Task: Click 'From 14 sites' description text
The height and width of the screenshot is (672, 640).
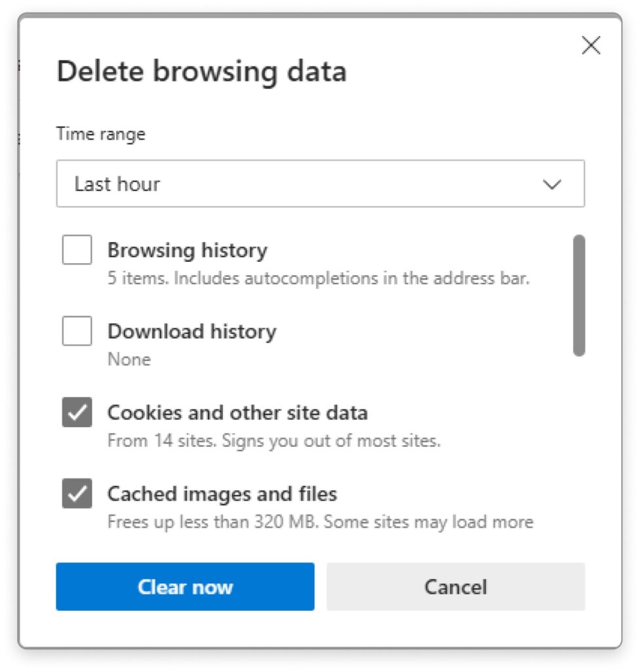Action: pyautogui.click(x=274, y=441)
